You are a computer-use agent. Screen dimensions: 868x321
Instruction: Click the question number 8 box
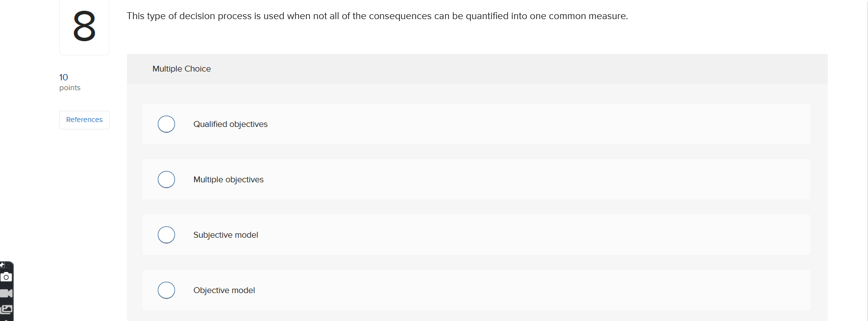coord(84,27)
